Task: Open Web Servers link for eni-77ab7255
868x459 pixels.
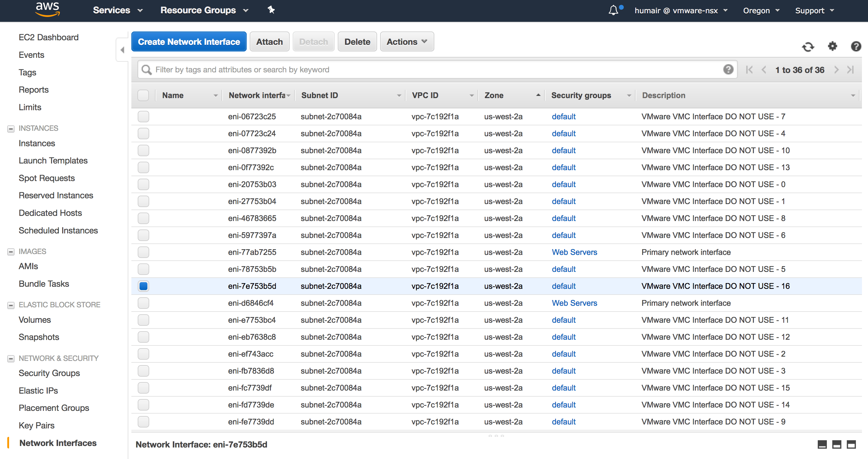Action: (x=574, y=252)
